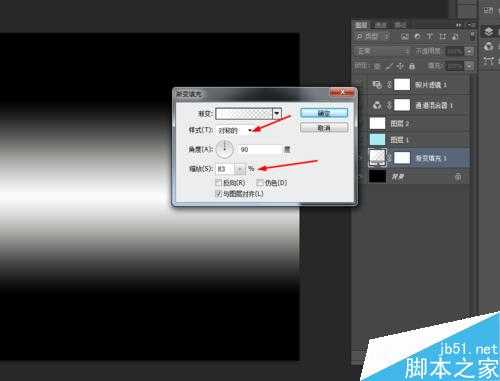Click the angle dial in the Gradient Fill dialog

pyautogui.click(x=225, y=149)
